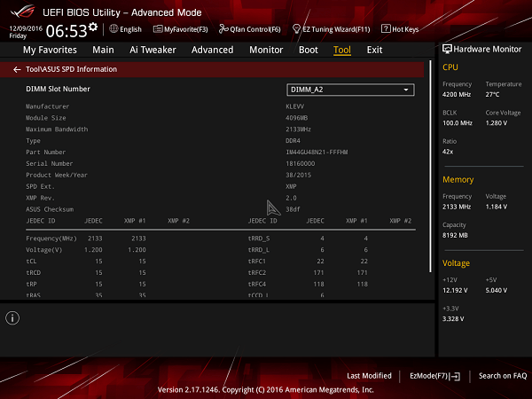The image size is (532, 399).
Task: Click the globe language icon
Action: pyautogui.click(x=113, y=29)
